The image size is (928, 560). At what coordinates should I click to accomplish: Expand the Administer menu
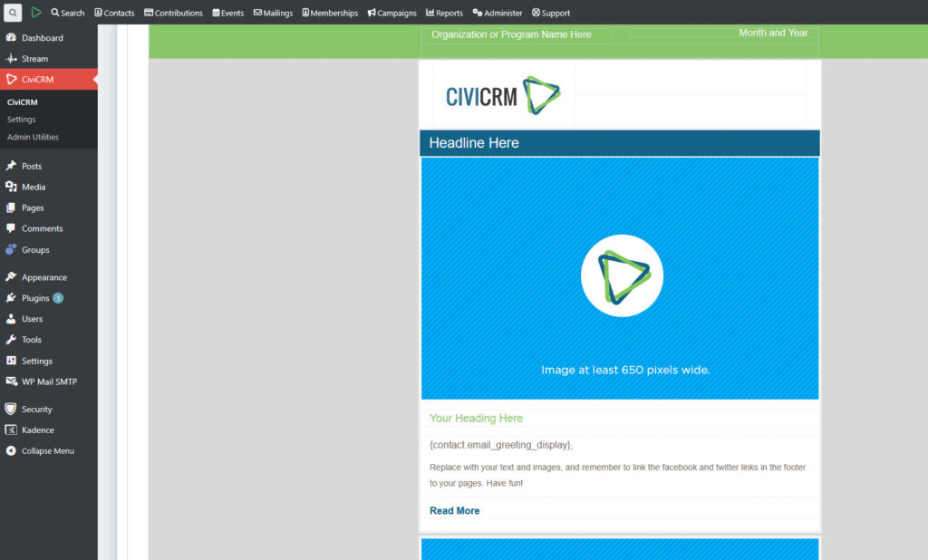point(498,13)
